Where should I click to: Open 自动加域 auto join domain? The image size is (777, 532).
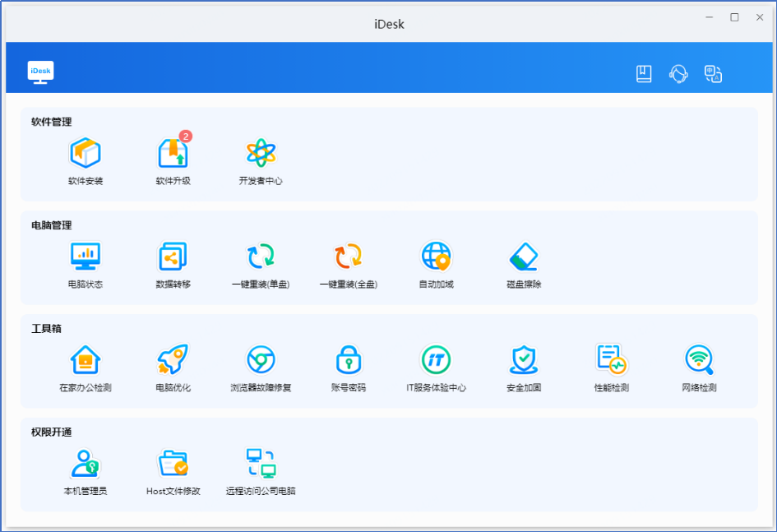pyautogui.click(x=436, y=256)
